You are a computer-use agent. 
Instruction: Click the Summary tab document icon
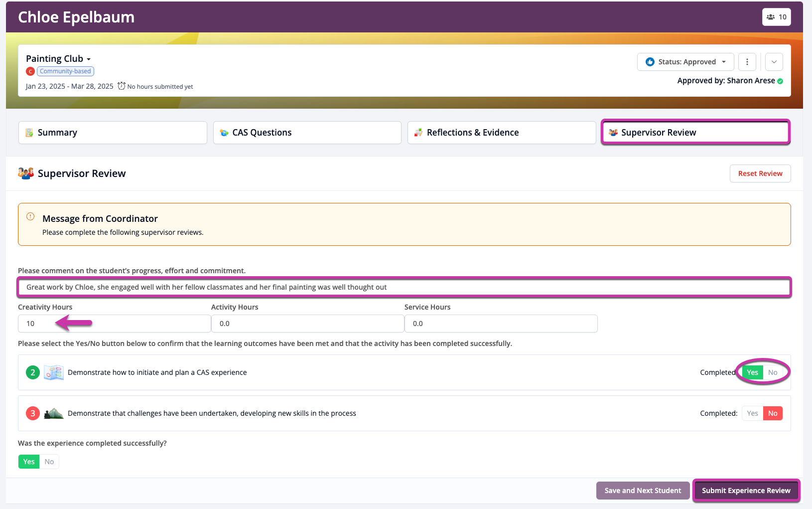point(28,132)
